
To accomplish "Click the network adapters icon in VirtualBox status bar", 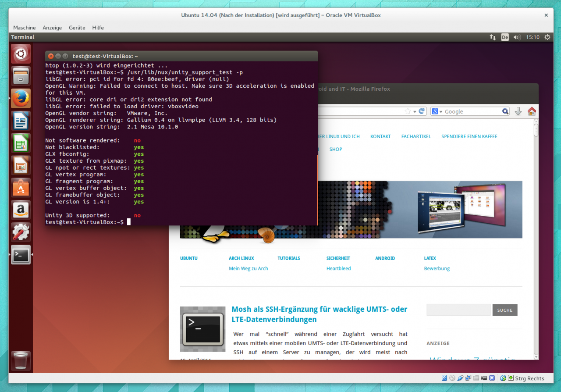I will [468, 378].
